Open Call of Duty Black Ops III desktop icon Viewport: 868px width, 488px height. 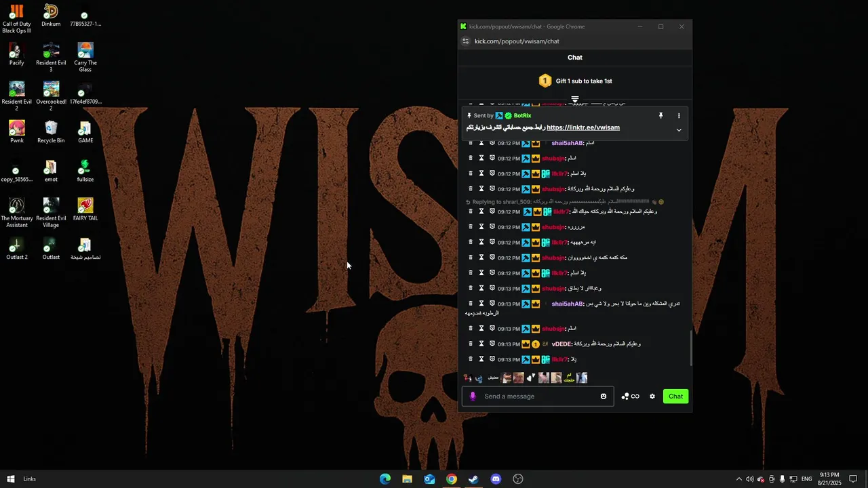coord(16,19)
